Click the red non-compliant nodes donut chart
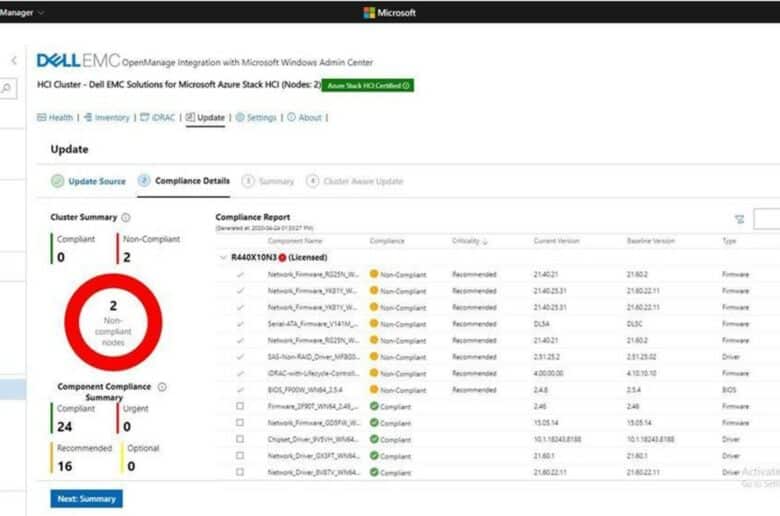The height and width of the screenshot is (516, 780). tap(113, 322)
